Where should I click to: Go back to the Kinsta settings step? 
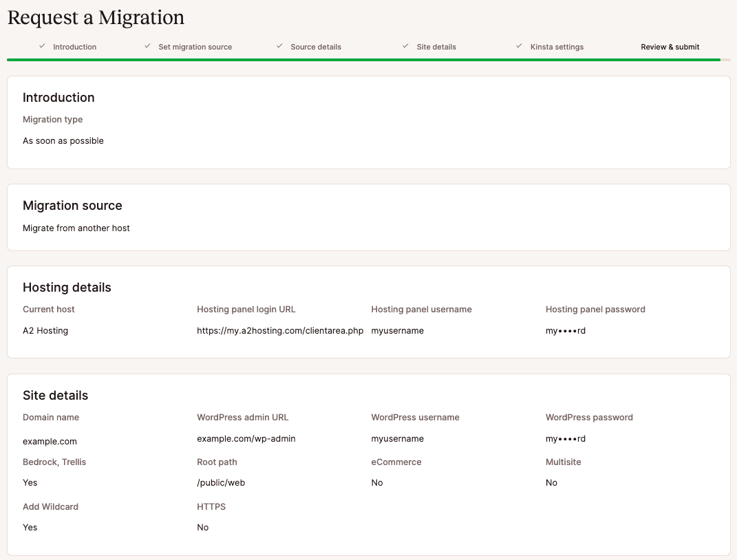click(556, 46)
